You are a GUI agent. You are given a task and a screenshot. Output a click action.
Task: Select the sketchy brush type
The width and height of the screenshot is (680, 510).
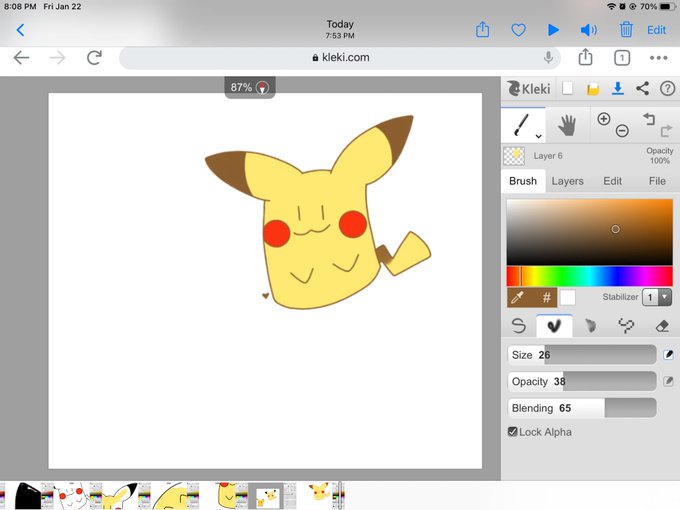pos(590,325)
